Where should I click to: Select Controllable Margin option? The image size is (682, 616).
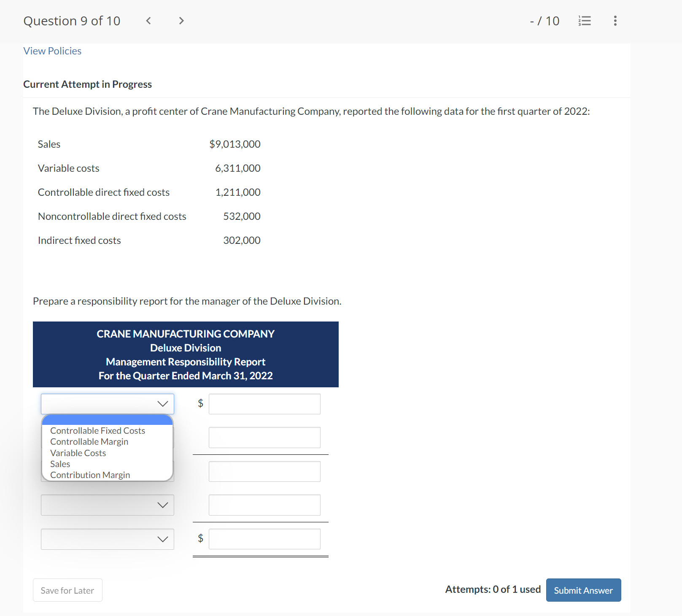pyautogui.click(x=89, y=442)
